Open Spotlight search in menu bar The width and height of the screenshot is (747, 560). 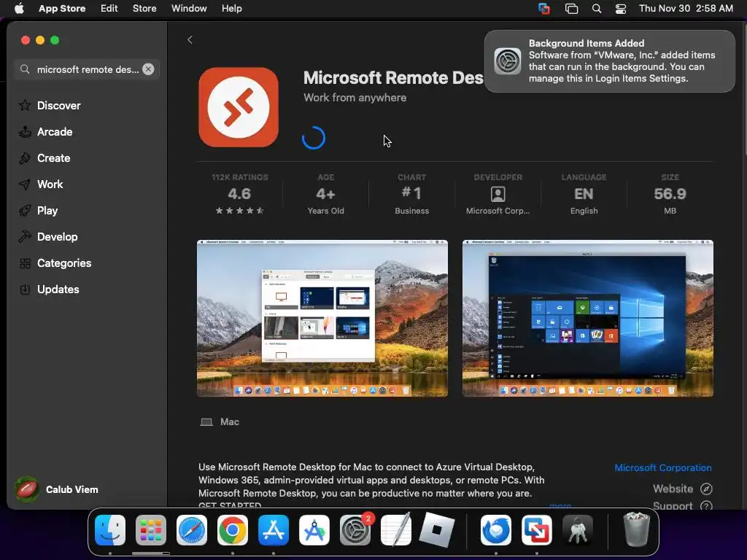coord(597,9)
